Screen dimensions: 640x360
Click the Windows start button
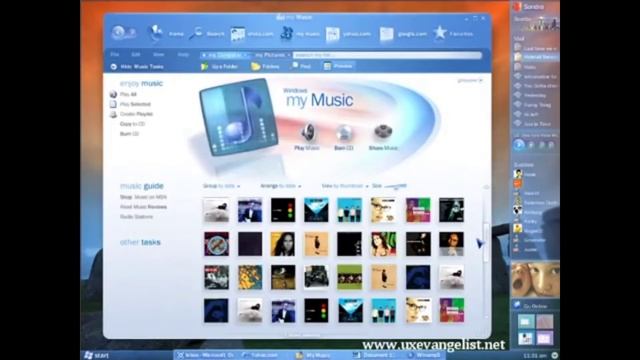pos(96,355)
